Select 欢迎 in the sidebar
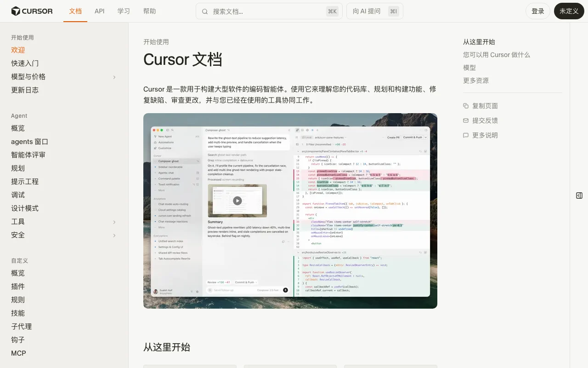Viewport: 588px width, 368px height. 18,50
